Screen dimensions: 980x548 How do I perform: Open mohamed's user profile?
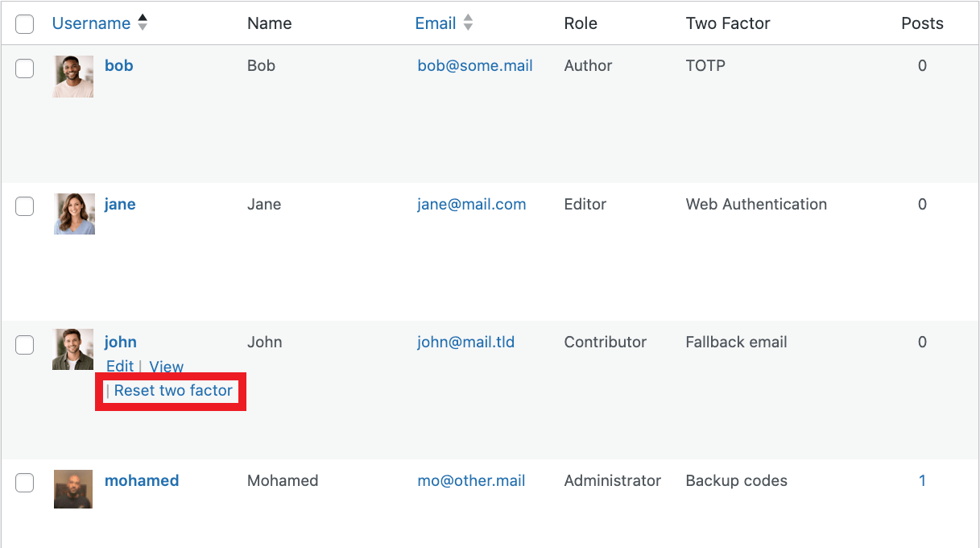(142, 480)
